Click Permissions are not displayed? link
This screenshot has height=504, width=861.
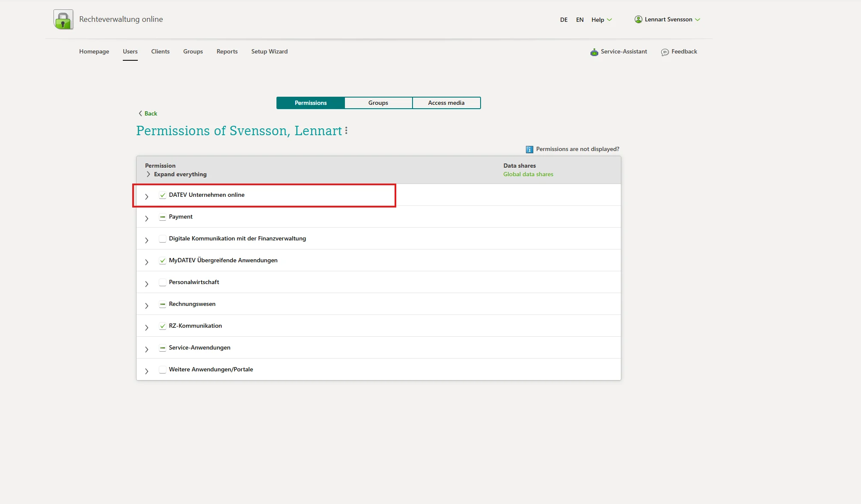click(578, 149)
